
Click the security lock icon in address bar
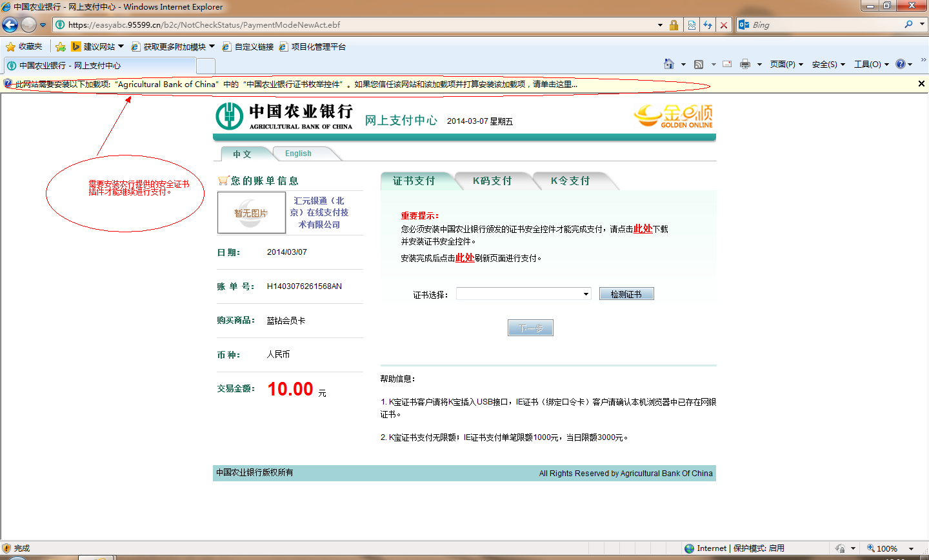[674, 25]
